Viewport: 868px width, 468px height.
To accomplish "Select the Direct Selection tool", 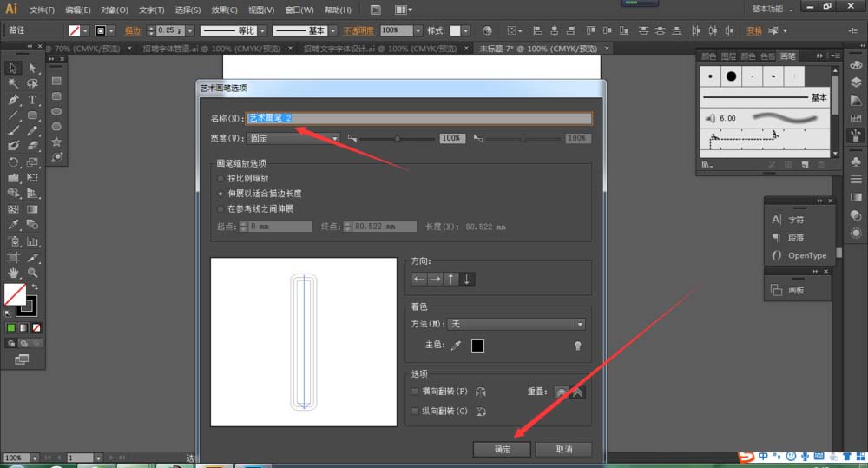I will coord(33,68).
